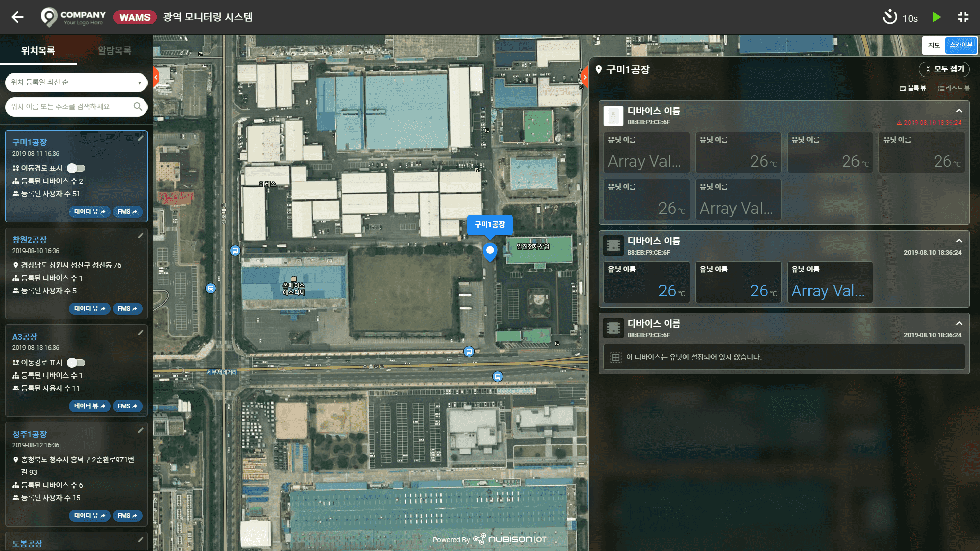Switch to 리스트 뷰 layout
This screenshot has width=980, height=551.
[953, 88]
